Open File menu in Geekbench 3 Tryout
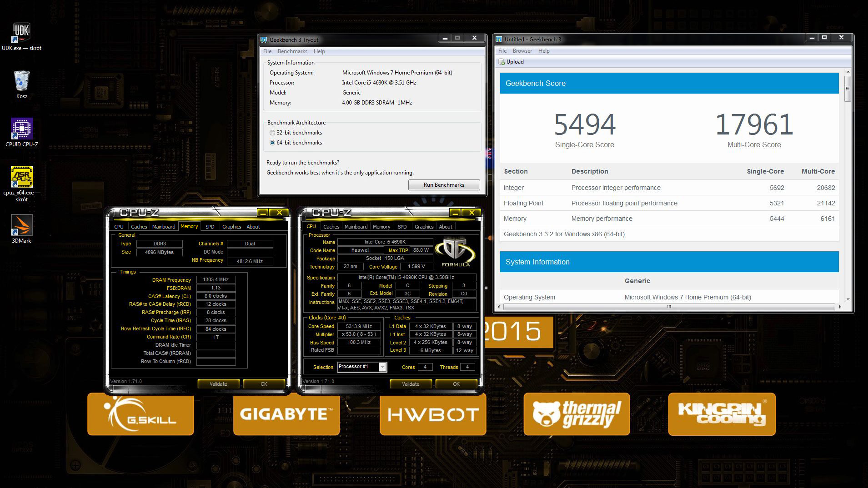 [x=267, y=51]
